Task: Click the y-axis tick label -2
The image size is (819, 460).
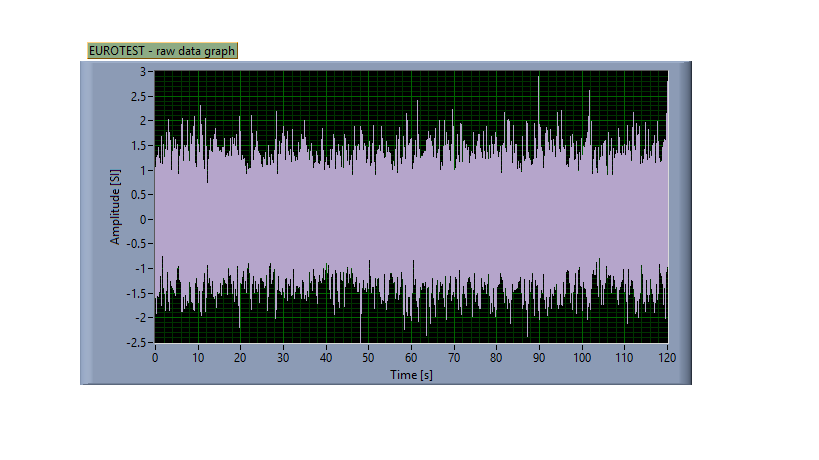Action: point(140,317)
